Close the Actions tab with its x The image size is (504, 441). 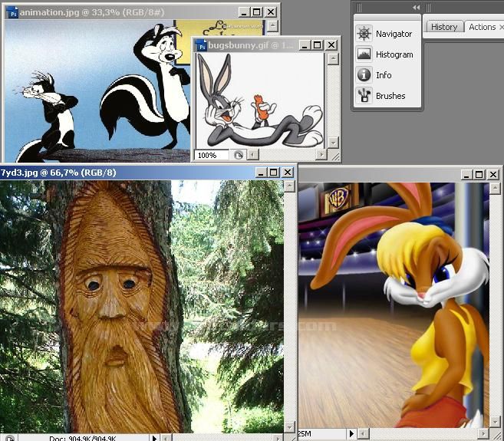click(502, 28)
